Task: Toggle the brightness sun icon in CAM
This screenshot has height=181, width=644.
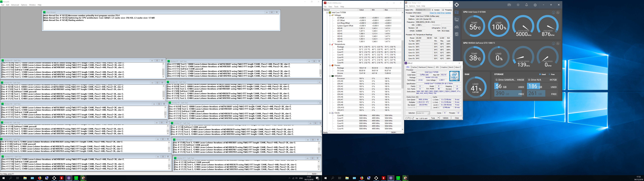Action: click(x=518, y=5)
